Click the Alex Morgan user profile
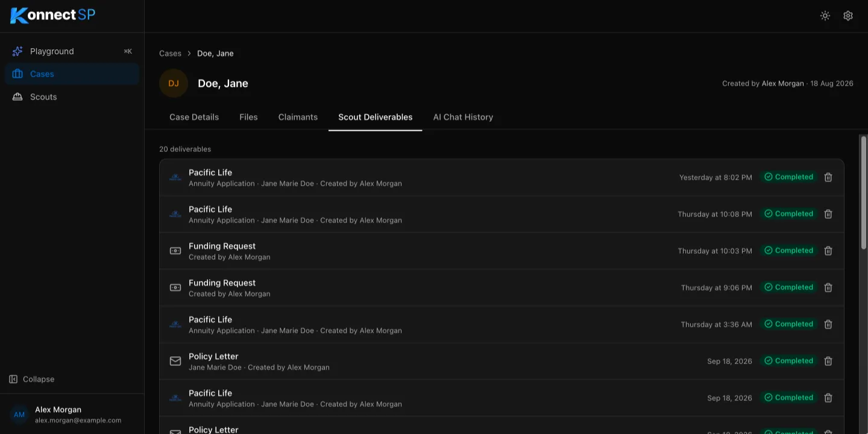868x434 pixels. coord(72,414)
